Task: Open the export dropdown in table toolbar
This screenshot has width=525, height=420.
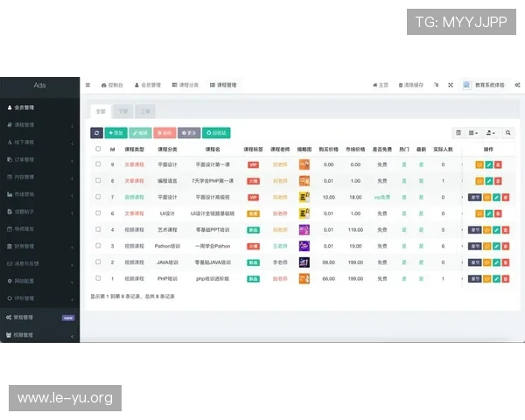Action: [x=491, y=133]
